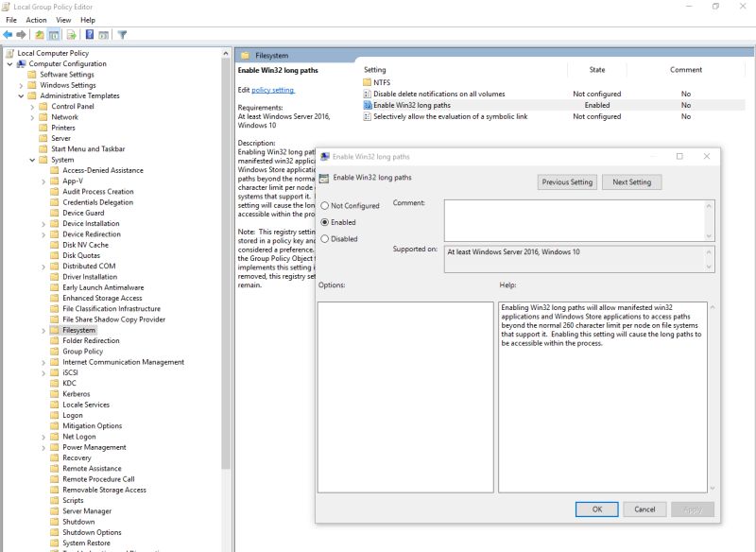This screenshot has height=552, width=756.
Task: Choose the Not Configured option
Action: 325,206
